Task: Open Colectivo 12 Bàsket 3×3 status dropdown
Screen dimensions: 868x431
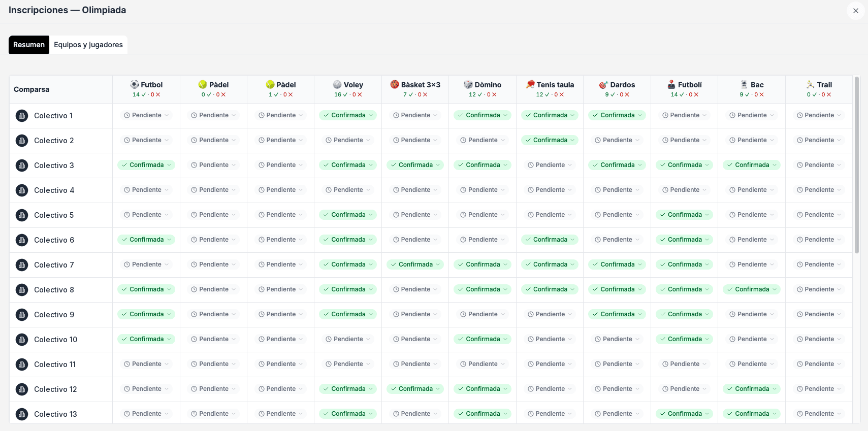Action: coord(415,389)
